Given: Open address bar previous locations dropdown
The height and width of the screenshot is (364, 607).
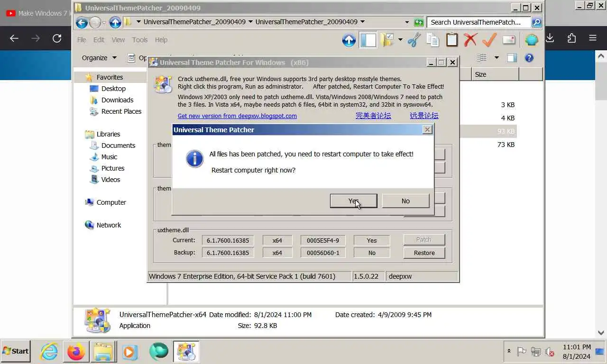Looking at the screenshot, I should [x=407, y=22].
